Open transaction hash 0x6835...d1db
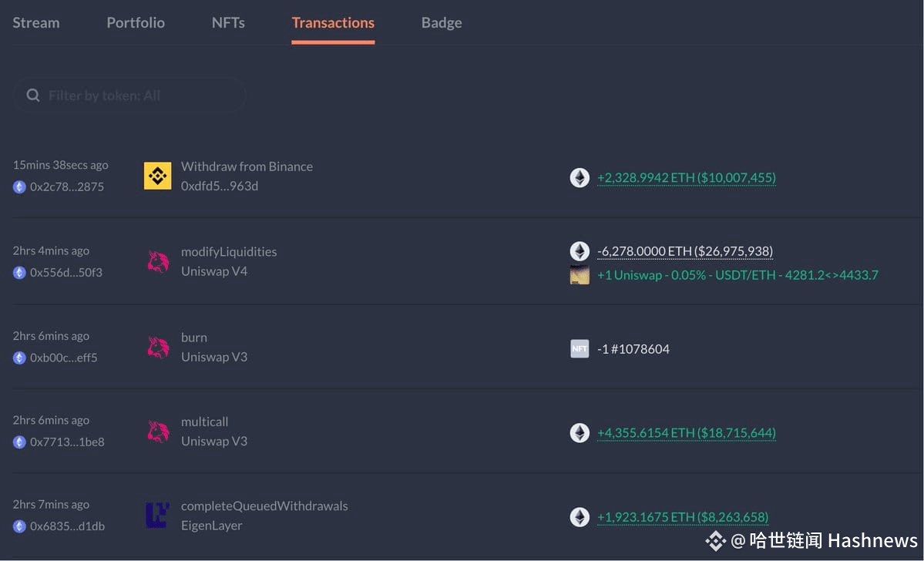The height and width of the screenshot is (561, 924). point(67,526)
